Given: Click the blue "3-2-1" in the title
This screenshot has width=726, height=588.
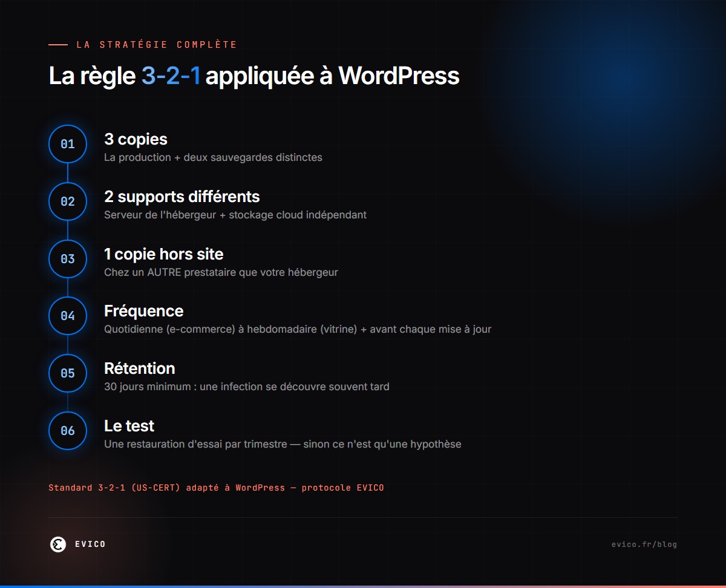Looking at the screenshot, I should (171, 77).
